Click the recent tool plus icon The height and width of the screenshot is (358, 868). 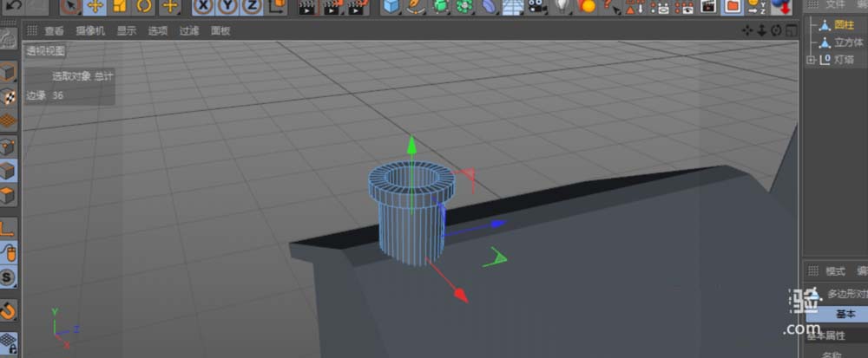(169, 6)
